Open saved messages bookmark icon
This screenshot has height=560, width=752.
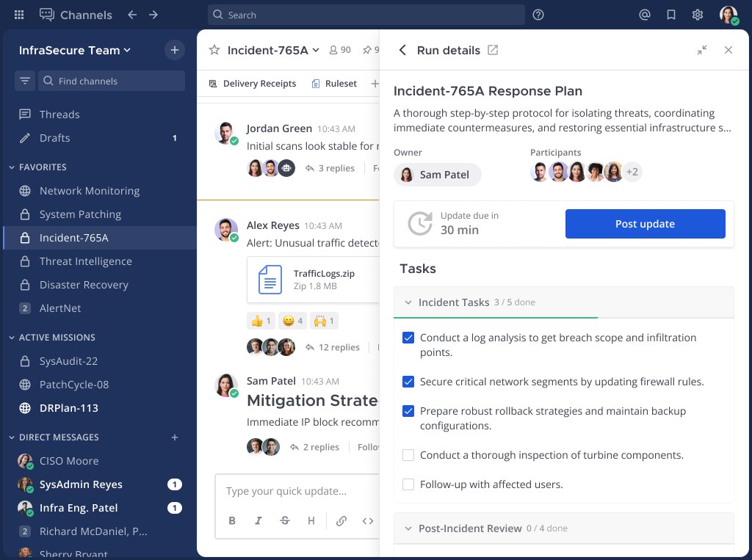tap(671, 15)
